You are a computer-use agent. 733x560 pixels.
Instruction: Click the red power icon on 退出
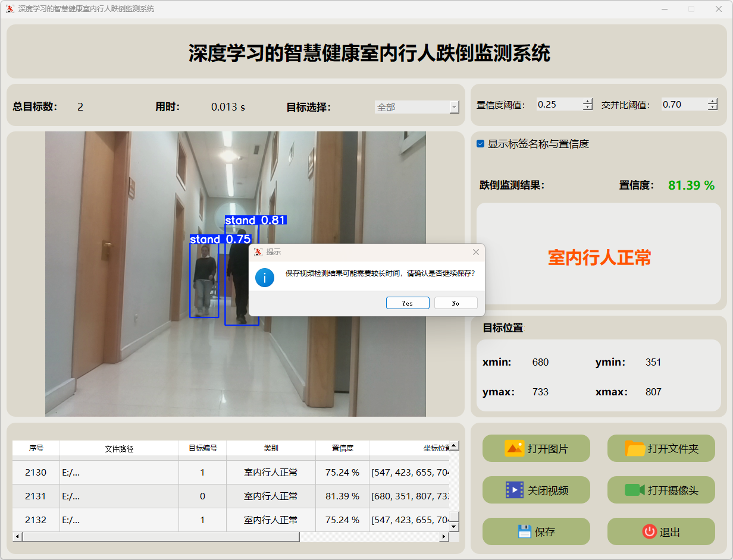point(649,531)
